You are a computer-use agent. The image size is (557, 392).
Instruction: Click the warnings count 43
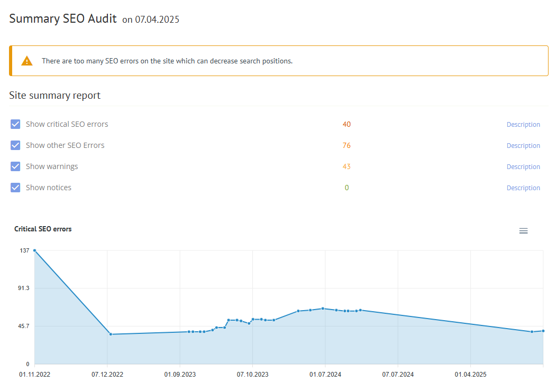(x=346, y=167)
